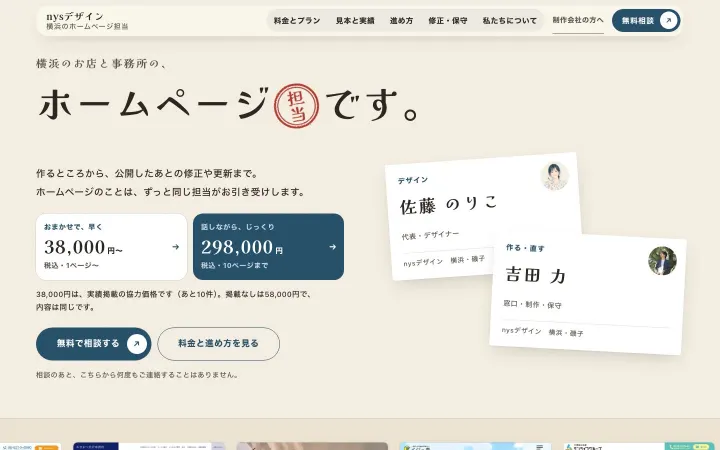The height and width of the screenshot is (450, 720).
Task: Click the 代表・デザイナー role text
Action: tap(430, 235)
